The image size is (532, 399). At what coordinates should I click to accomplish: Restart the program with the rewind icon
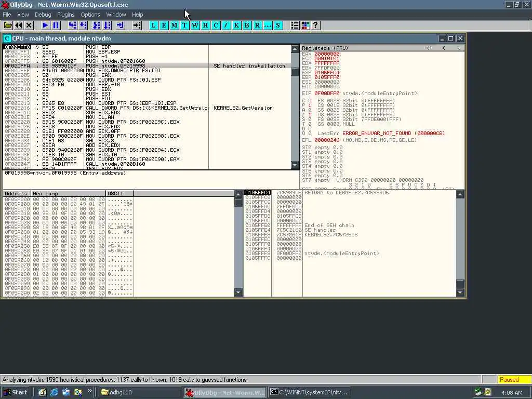coord(18,25)
